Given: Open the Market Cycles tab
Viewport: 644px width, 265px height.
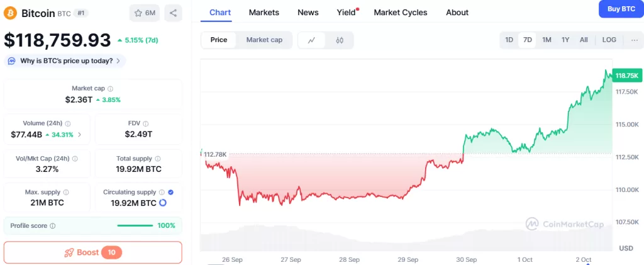Looking at the screenshot, I should 400,12.
